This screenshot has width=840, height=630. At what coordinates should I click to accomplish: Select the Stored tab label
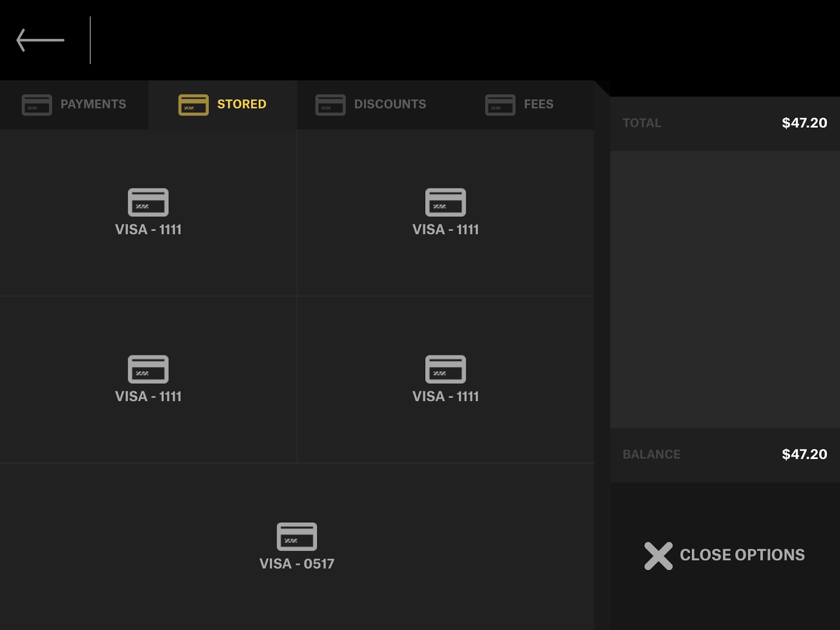[x=241, y=104]
